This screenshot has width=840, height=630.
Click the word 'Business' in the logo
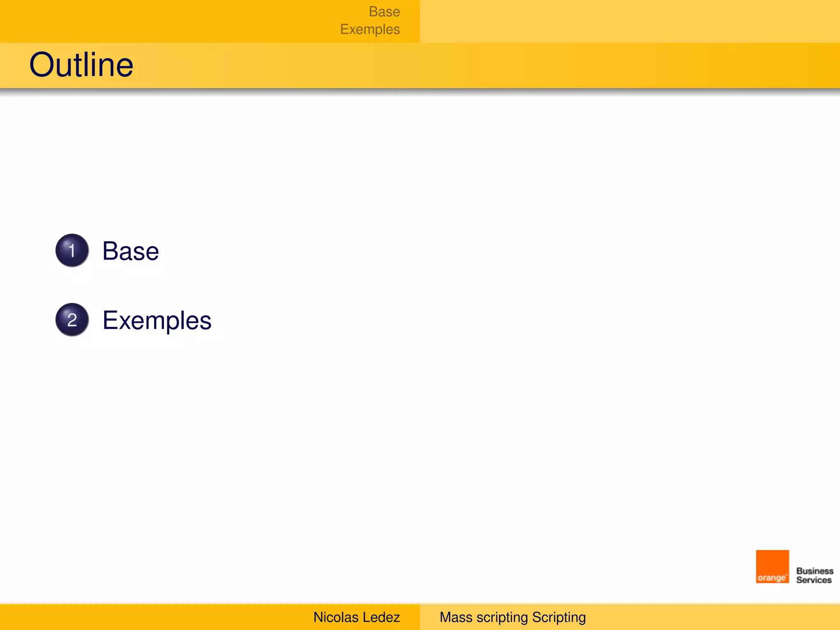[815, 571]
